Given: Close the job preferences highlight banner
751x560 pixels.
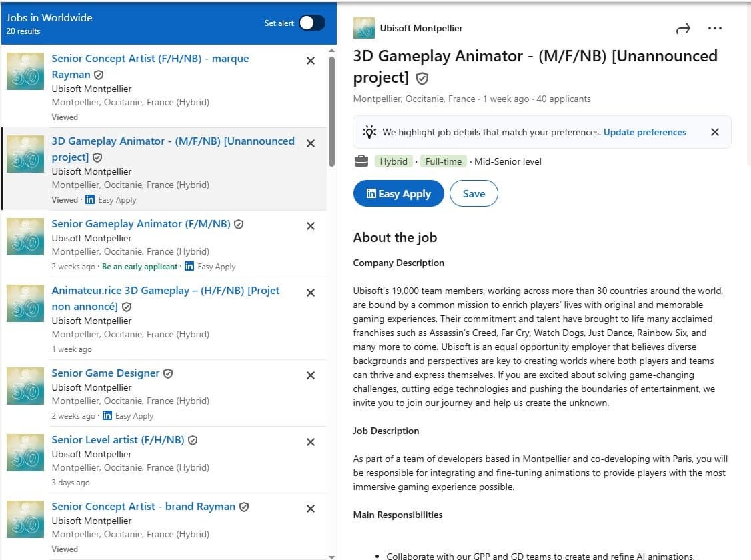Looking at the screenshot, I should (714, 132).
